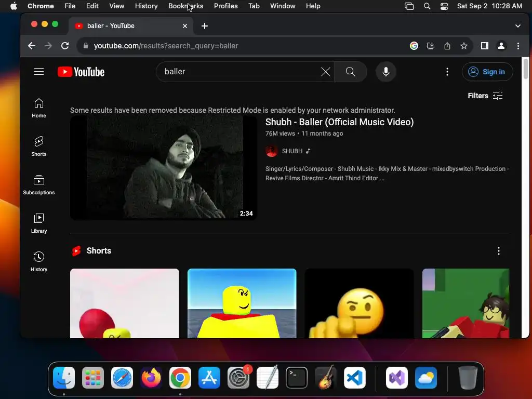
Task: Open the Filters options
Action: [485, 96]
